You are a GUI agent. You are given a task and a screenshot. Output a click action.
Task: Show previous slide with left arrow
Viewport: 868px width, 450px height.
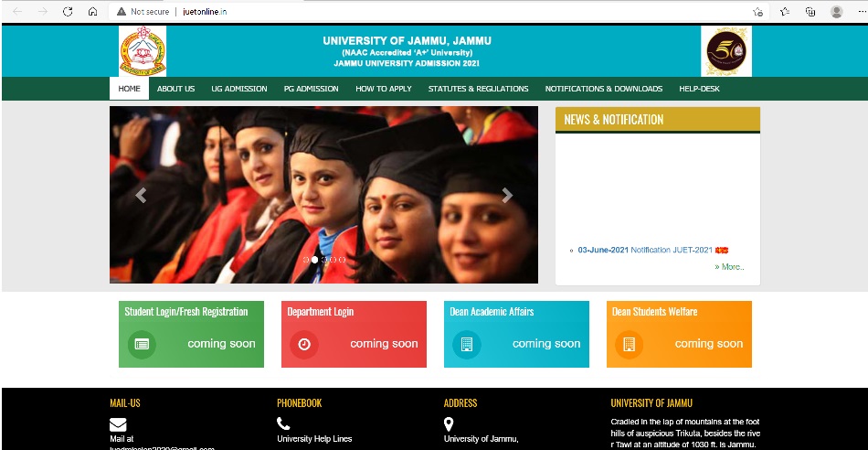click(141, 195)
